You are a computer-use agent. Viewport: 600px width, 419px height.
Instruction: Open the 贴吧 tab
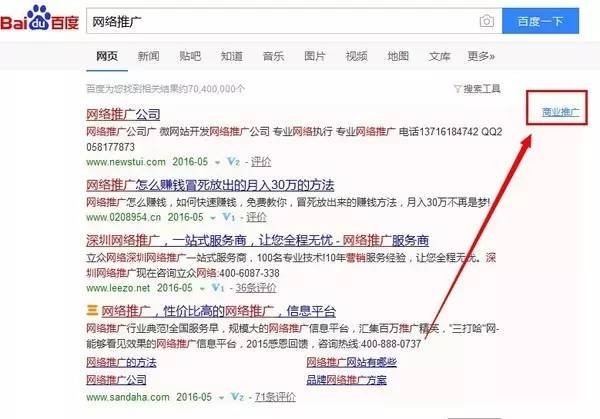point(190,56)
